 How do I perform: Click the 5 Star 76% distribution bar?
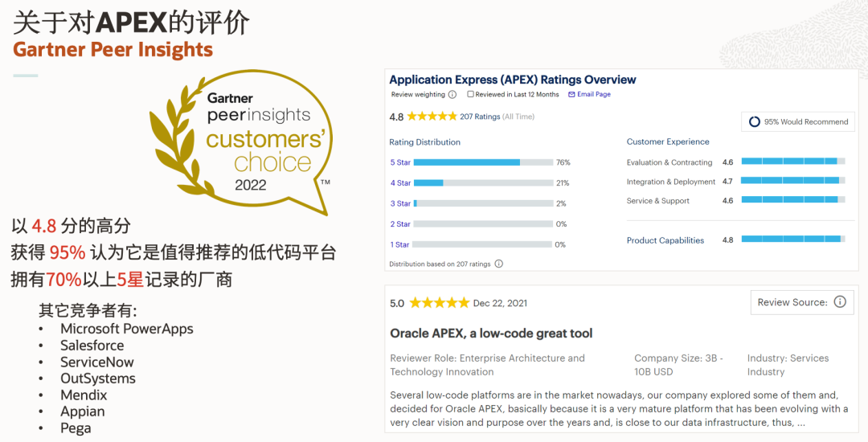pos(483,162)
